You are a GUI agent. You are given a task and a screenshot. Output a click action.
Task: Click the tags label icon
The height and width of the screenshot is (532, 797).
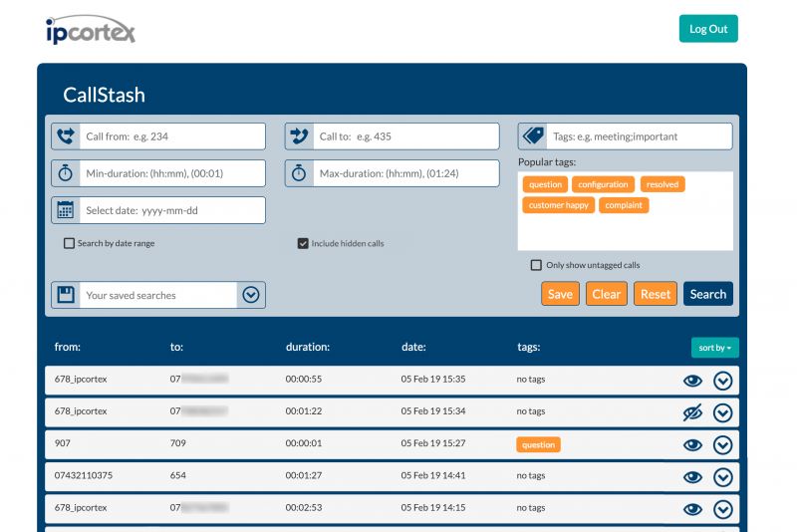coord(533,136)
